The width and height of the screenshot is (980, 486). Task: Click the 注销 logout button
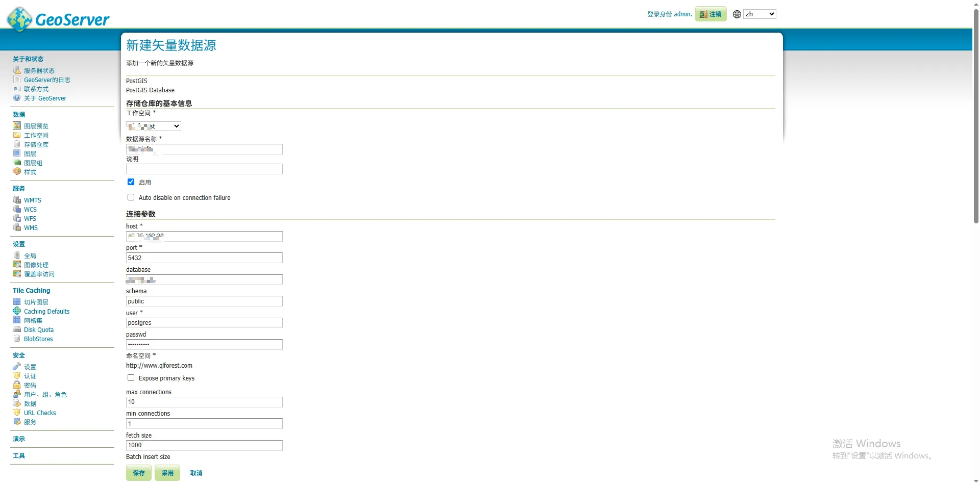[710, 14]
